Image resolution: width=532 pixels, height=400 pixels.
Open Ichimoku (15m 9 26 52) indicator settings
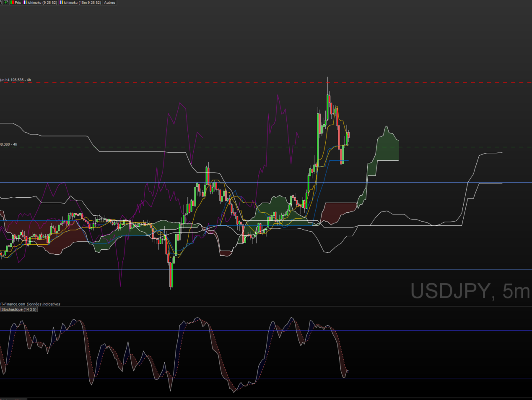80,2
